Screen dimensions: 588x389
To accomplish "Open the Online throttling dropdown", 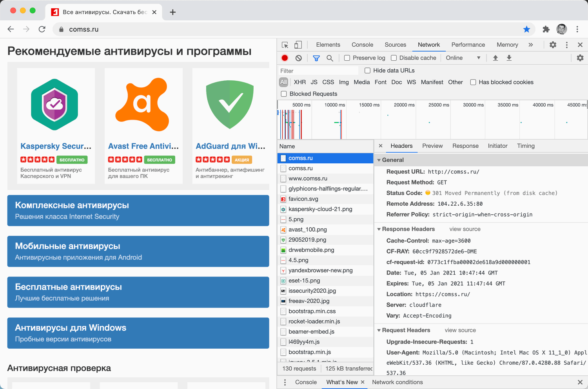I will (x=463, y=58).
